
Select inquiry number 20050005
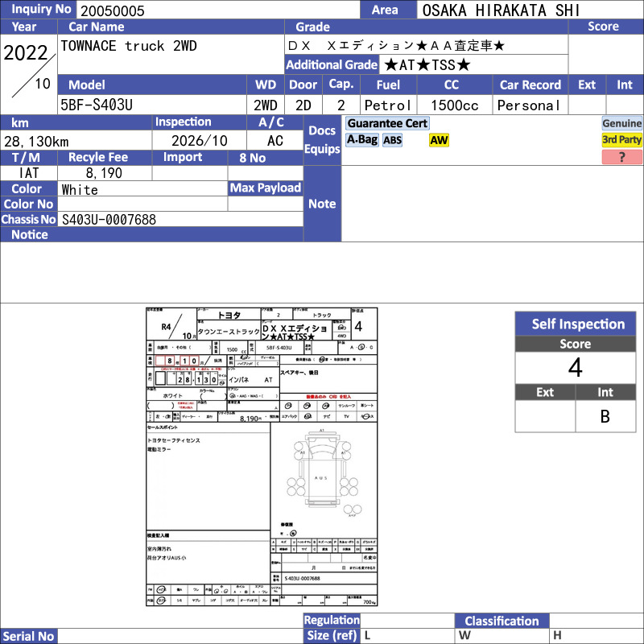(113, 10)
